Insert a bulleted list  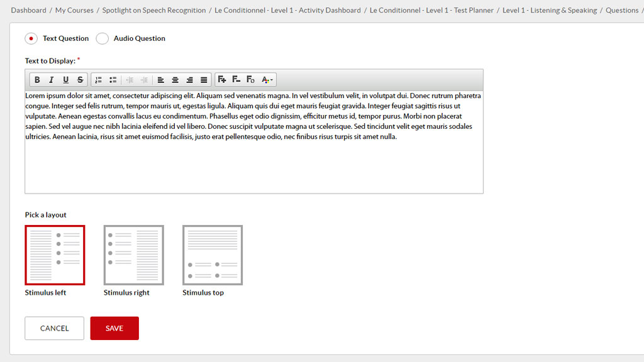(113, 80)
